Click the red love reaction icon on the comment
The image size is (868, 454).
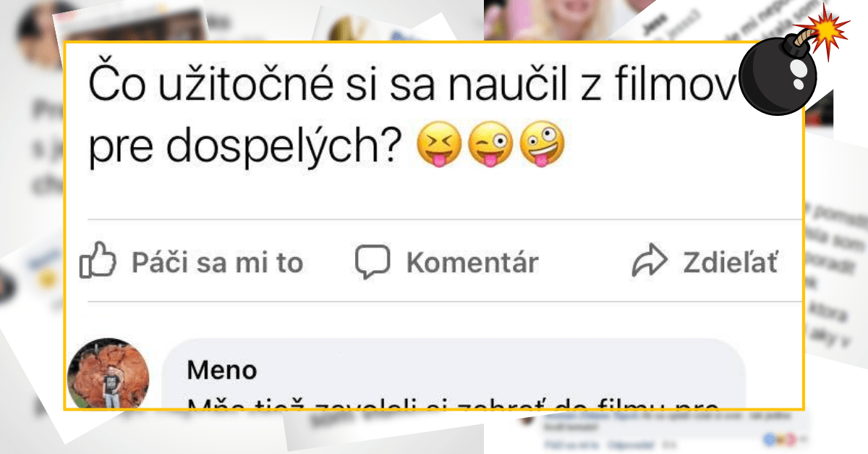pyautogui.click(x=790, y=440)
